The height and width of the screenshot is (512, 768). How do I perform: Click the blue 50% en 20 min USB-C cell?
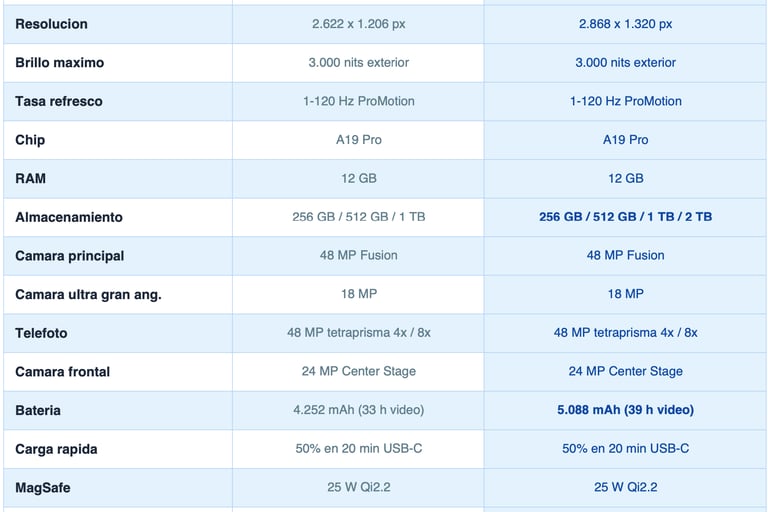tap(625, 449)
